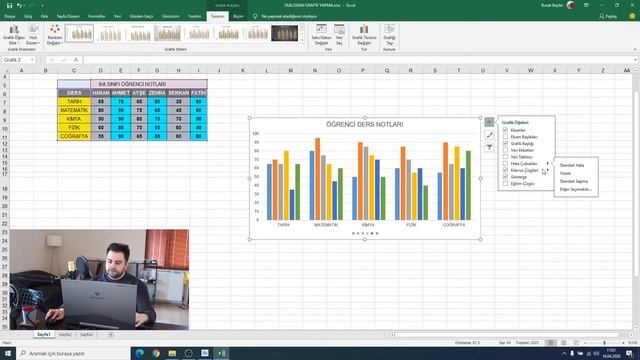Select the first chart style thumbnail
This screenshot has height=360, width=640.
pyautogui.click(x=79, y=33)
